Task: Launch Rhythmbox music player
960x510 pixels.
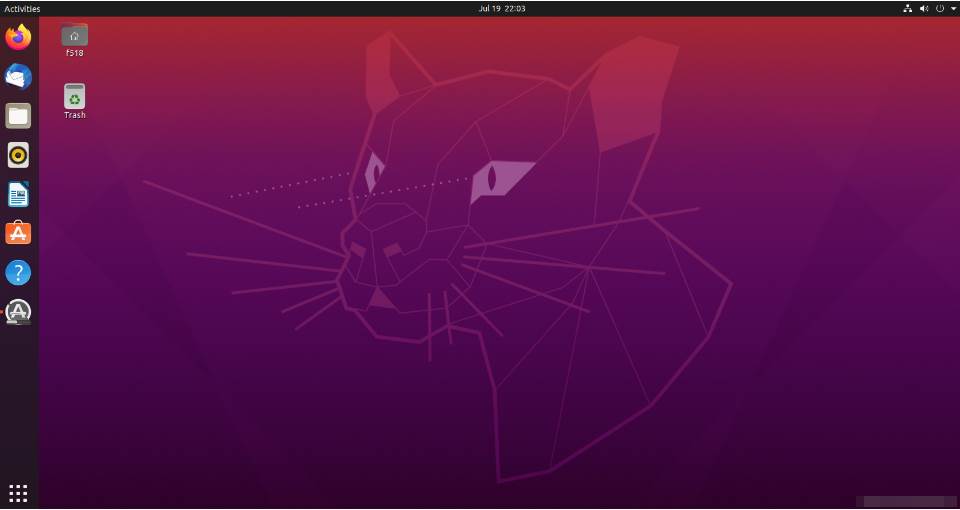Action: (x=18, y=155)
